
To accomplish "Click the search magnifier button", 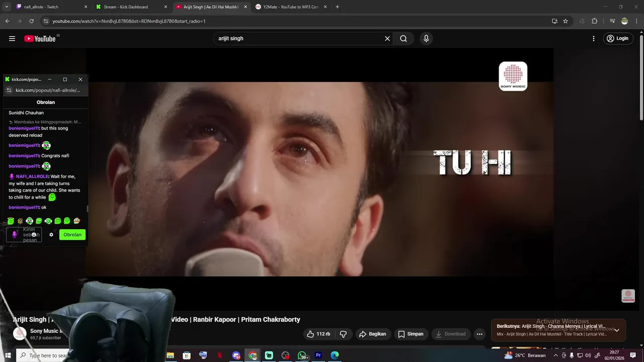I will pyautogui.click(x=404, y=39).
